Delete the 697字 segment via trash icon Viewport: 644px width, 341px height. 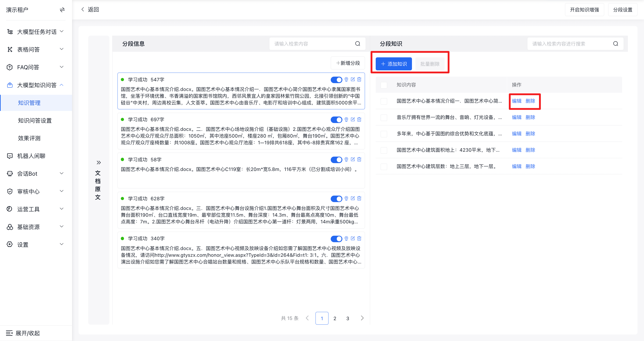[359, 119]
